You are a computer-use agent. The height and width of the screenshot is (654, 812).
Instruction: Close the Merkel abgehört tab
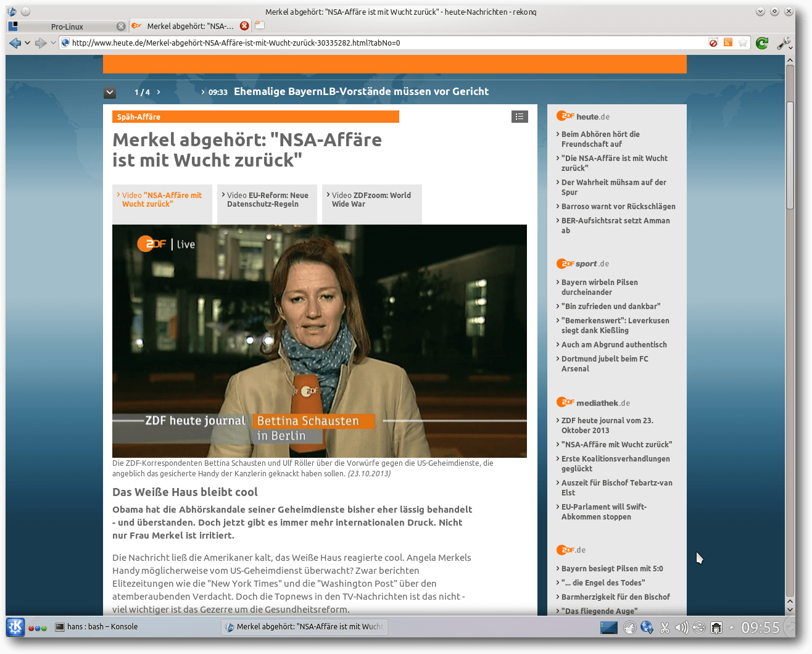(x=244, y=26)
